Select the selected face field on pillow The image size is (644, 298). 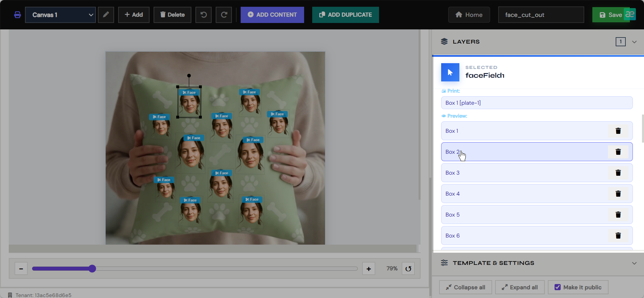point(189,102)
